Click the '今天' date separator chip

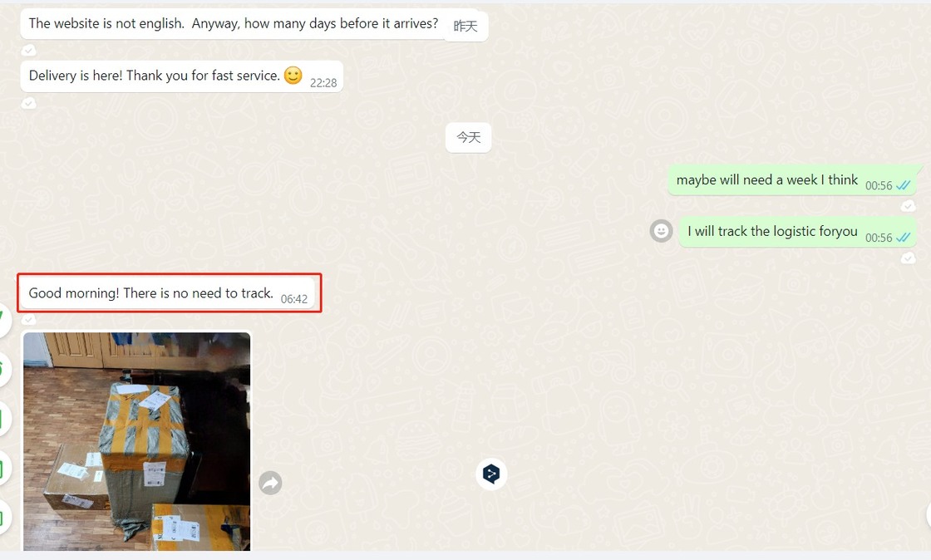[469, 138]
